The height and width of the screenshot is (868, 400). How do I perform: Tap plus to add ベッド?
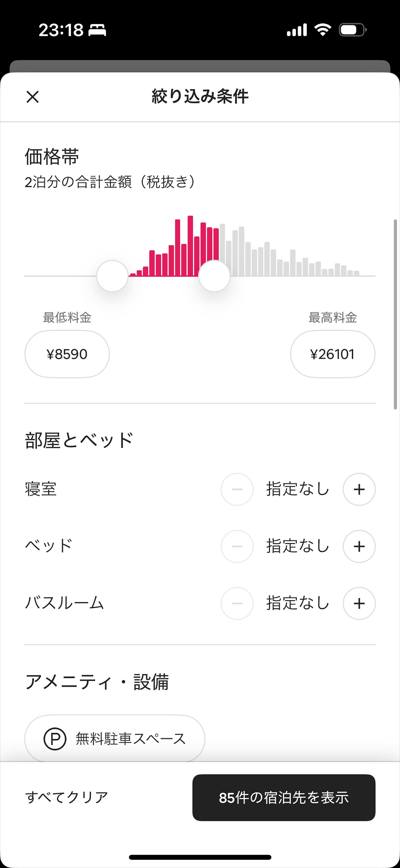point(359,546)
